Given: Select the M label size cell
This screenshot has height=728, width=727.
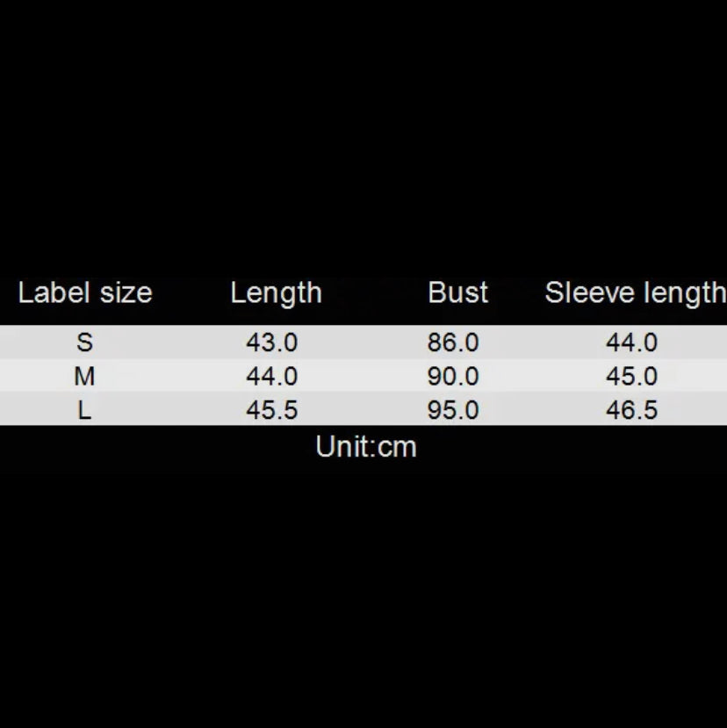Looking at the screenshot, I should click(x=84, y=377).
